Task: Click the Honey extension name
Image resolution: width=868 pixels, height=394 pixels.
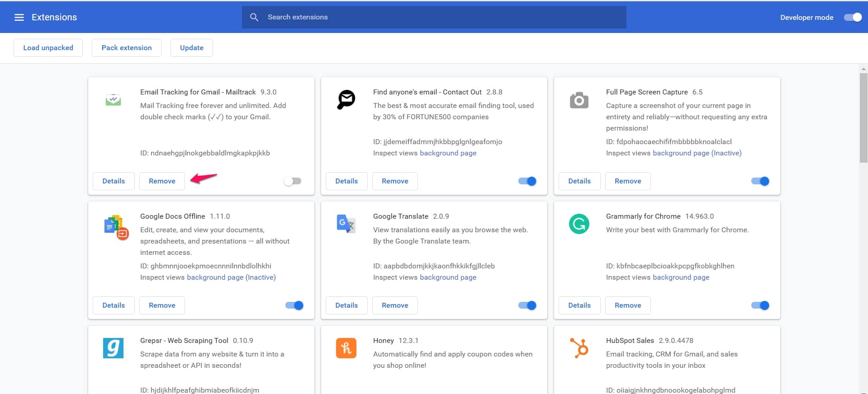Action: [384, 341]
